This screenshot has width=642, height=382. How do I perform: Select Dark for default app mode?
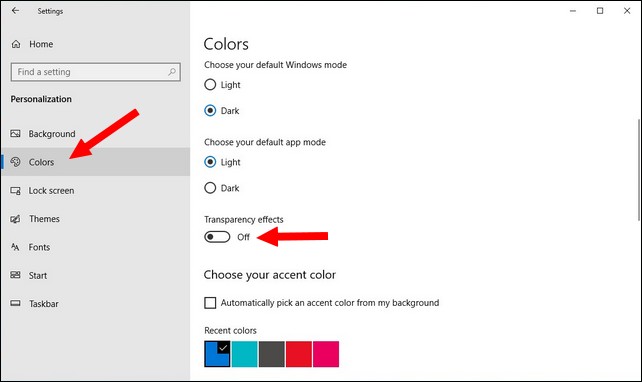210,188
